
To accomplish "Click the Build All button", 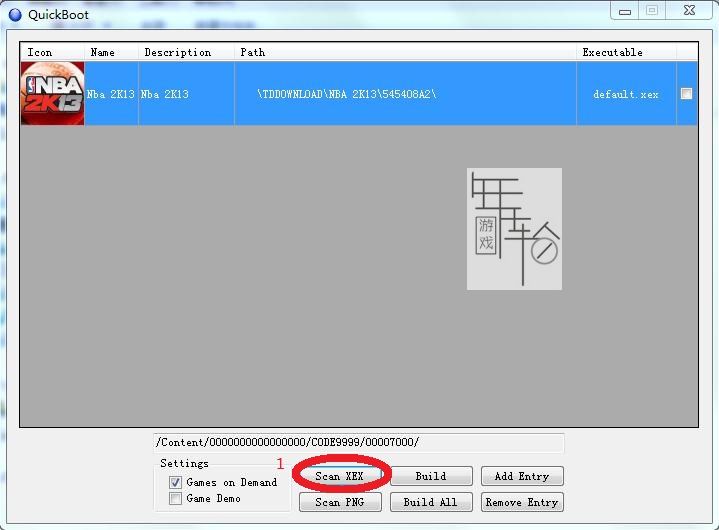I will 431,502.
